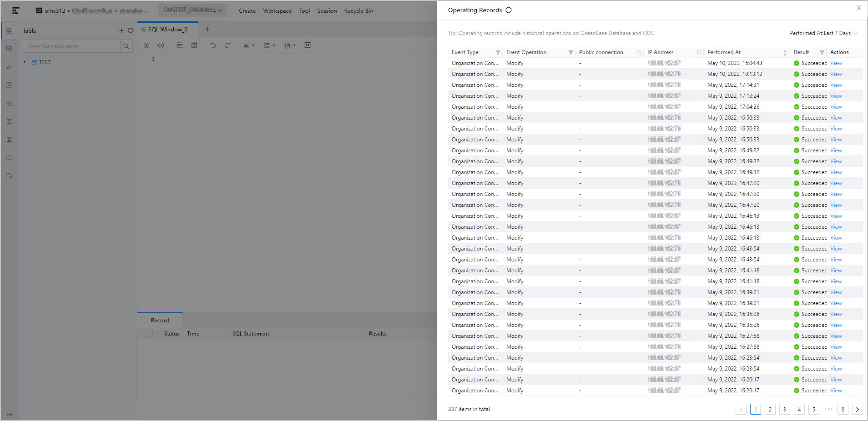Open the execution plan viewer
Image resolution: width=868 pixels, height=421 pixels.
[x=194, y=45]
